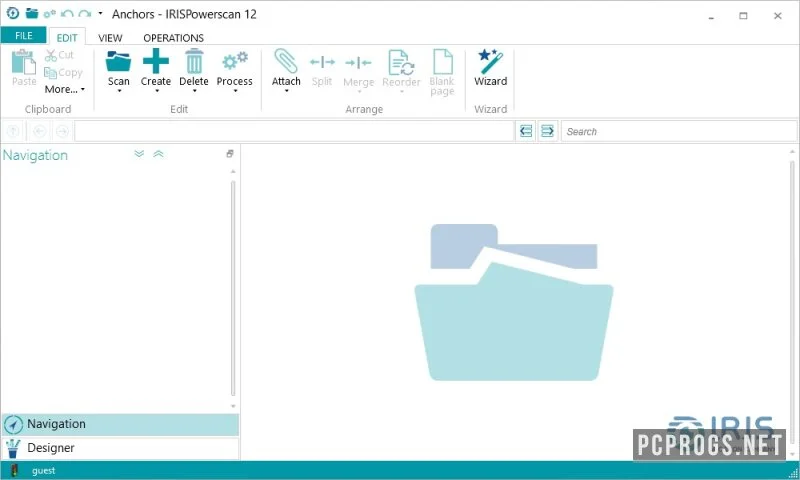Click the Paste clipboard icon
Viewport: 800px width, 480px height.
(23, 62)
